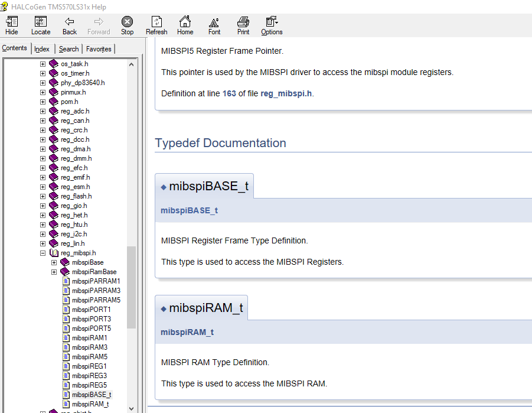Click the mibspiRAM_t section heading anchor

point(164,309)
